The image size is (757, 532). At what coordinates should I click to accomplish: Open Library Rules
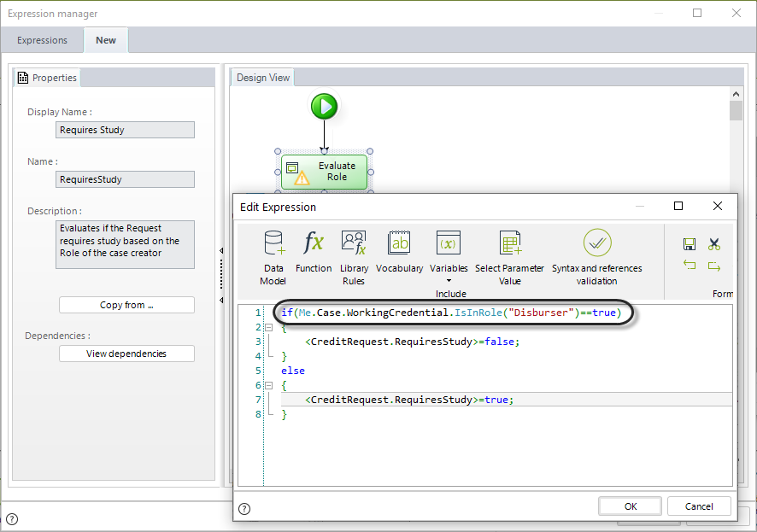[354, 258]
